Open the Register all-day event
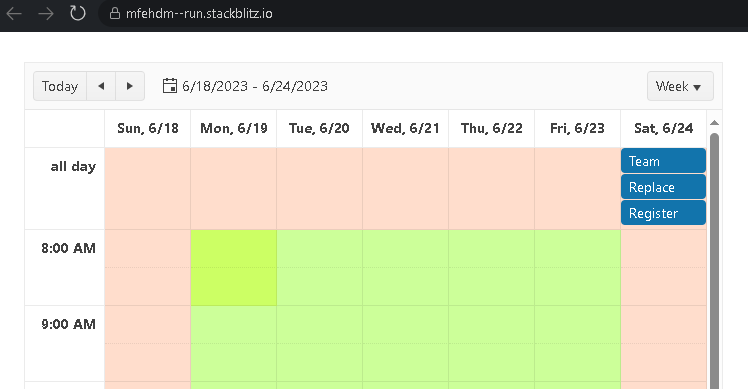 point(663,212)
